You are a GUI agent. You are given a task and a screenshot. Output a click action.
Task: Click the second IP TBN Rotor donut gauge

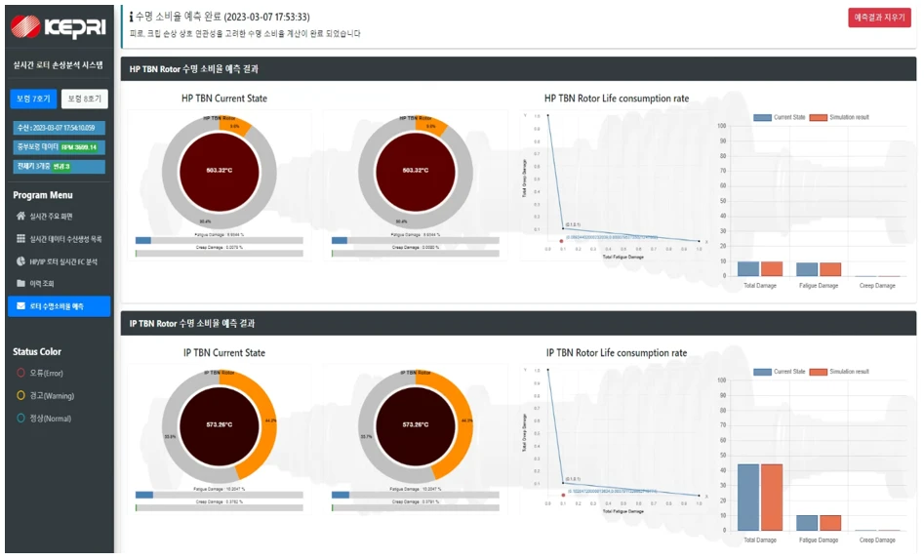click(x=416, y=425)
